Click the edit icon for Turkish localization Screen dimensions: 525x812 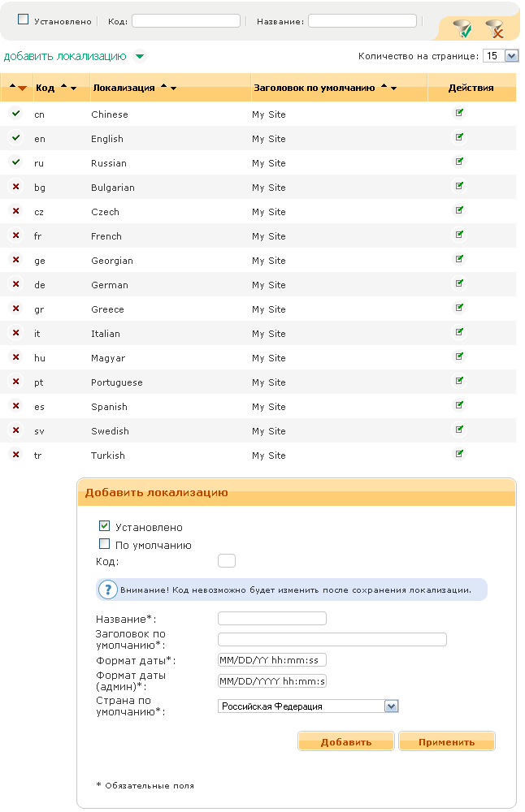click(x=460, y=454)
